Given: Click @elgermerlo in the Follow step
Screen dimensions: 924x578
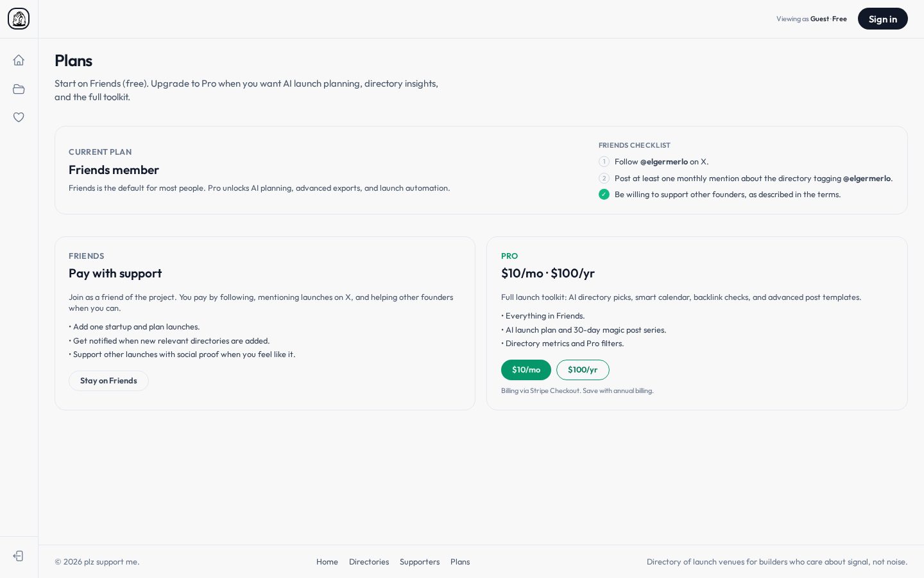Looking at the screenshot, I should click(663, 162).
